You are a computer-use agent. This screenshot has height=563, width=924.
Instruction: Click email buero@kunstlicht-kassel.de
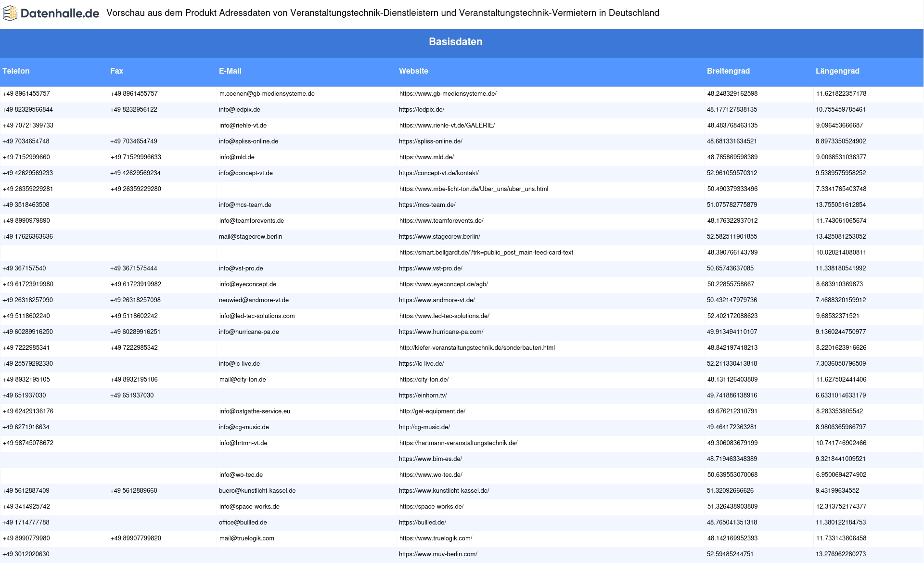[x=257, y=491]
